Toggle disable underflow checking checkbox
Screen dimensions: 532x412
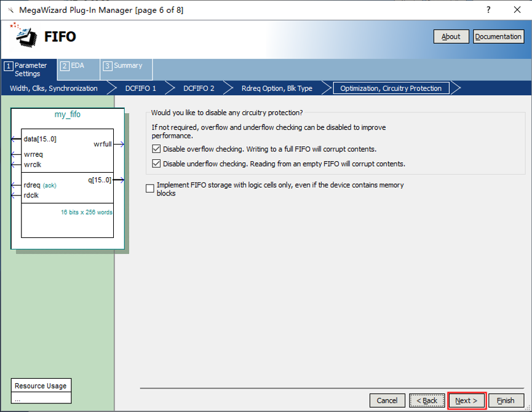click(156, 164)
